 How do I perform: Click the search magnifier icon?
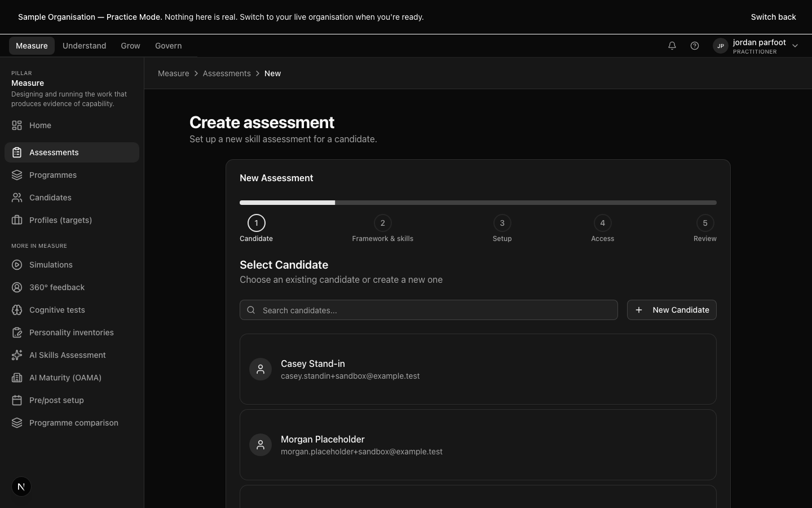[251, 310]
